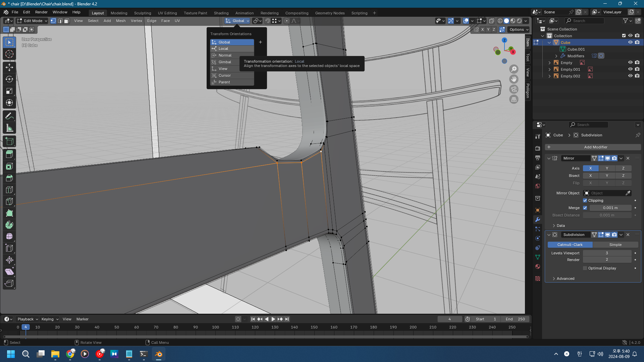Select the Shrink/Fatten tool
Image resolution: width=644 pixels, height=362 pixels.
[9, 260]
